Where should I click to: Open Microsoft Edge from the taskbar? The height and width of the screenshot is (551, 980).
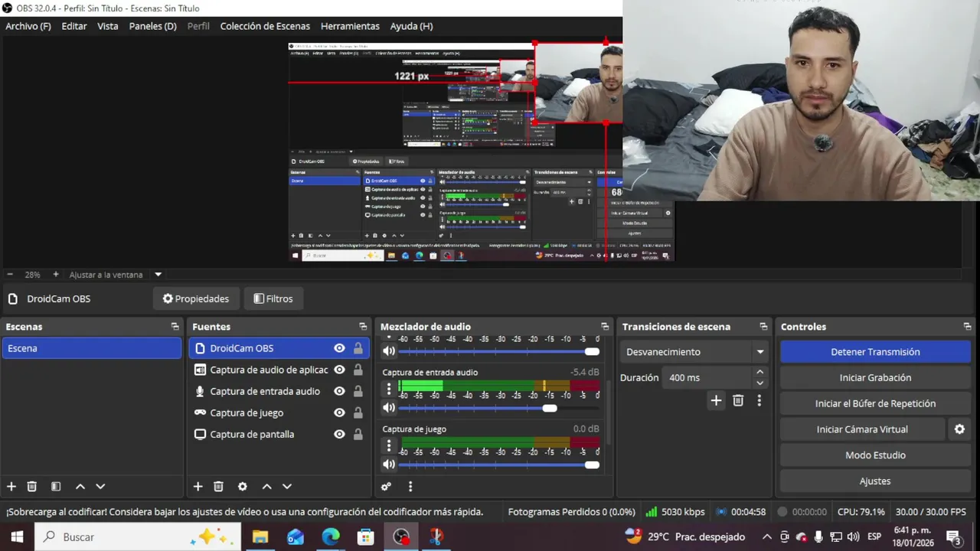(x=331, y=536)
